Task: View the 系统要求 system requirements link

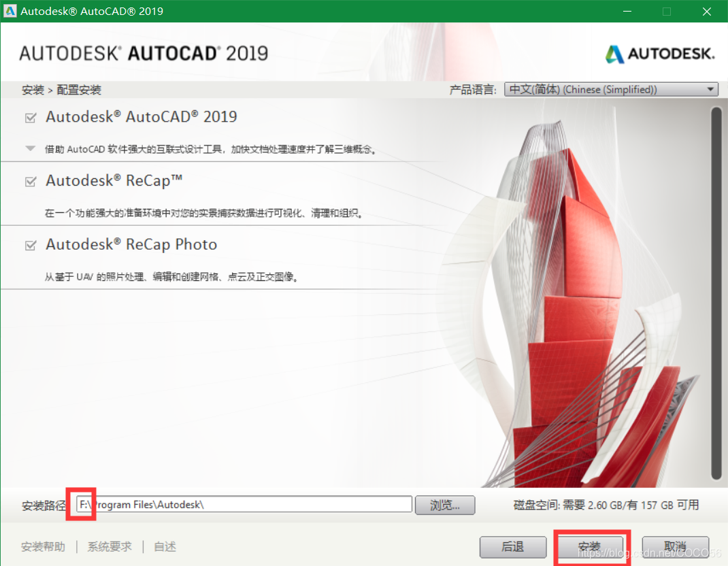Action: click(x=110, y=547)
